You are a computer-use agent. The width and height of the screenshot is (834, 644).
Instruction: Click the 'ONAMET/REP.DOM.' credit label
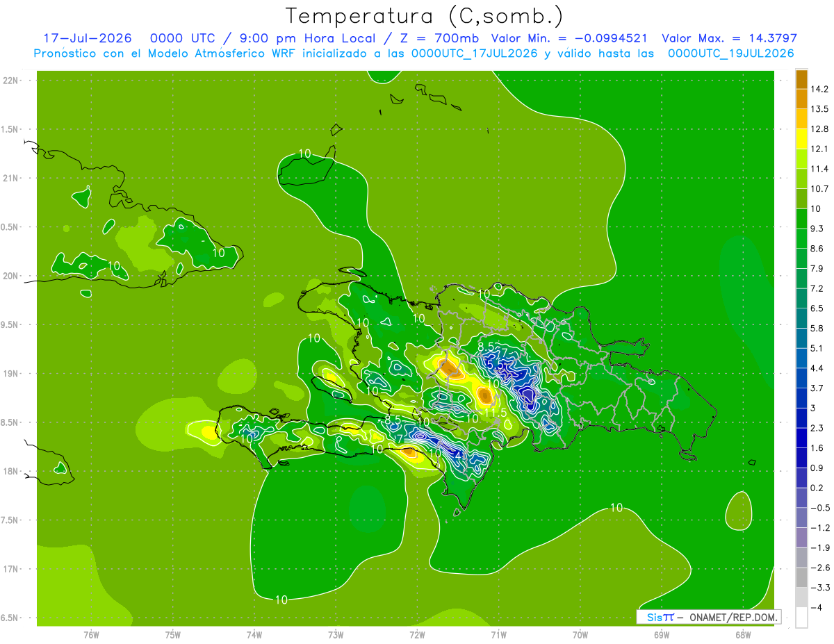[x=733, y=617]
